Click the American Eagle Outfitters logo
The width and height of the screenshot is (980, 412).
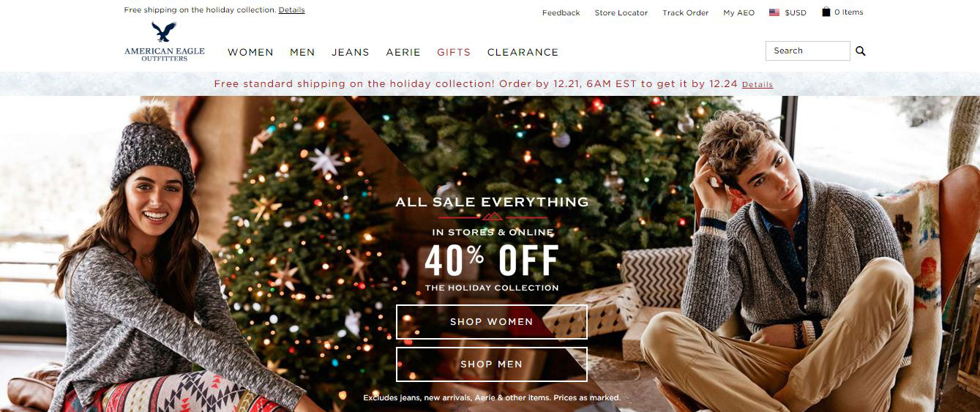coord(165,41)
